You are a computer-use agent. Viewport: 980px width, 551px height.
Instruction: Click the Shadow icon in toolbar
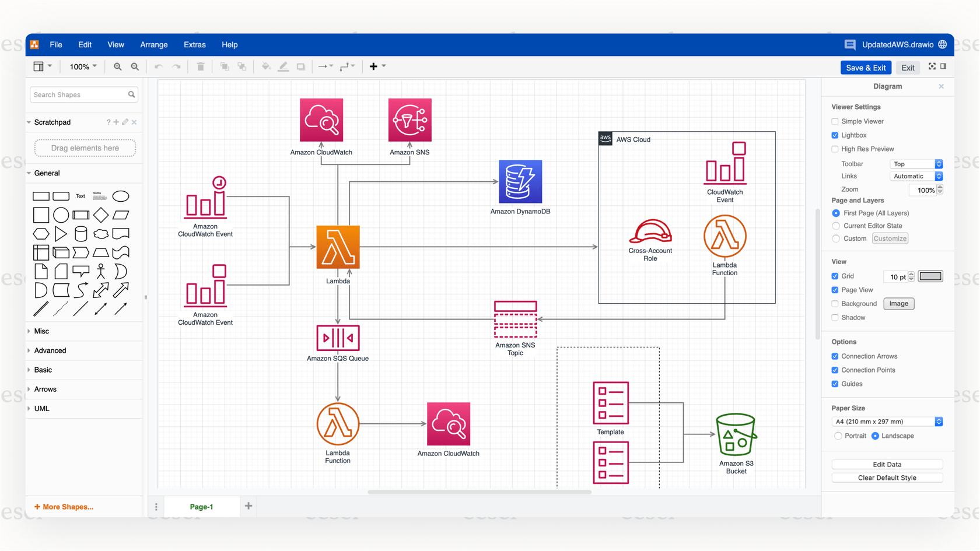[x=301, y=66]
